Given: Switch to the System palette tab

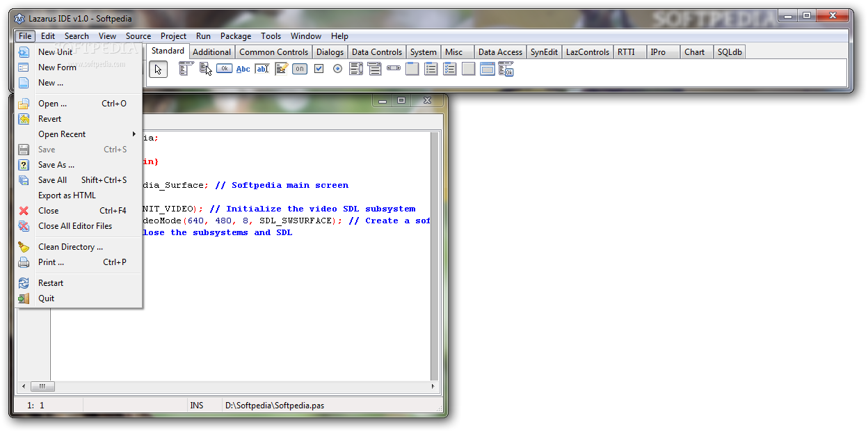Looking at the screenshot, I should tap(423, 52).
